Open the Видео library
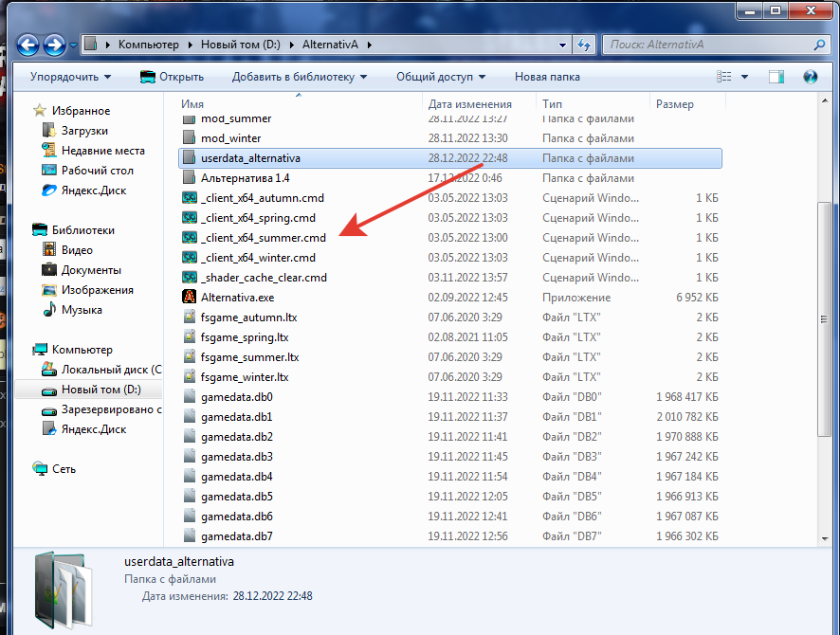840x635 pixels. pos(77,250)
